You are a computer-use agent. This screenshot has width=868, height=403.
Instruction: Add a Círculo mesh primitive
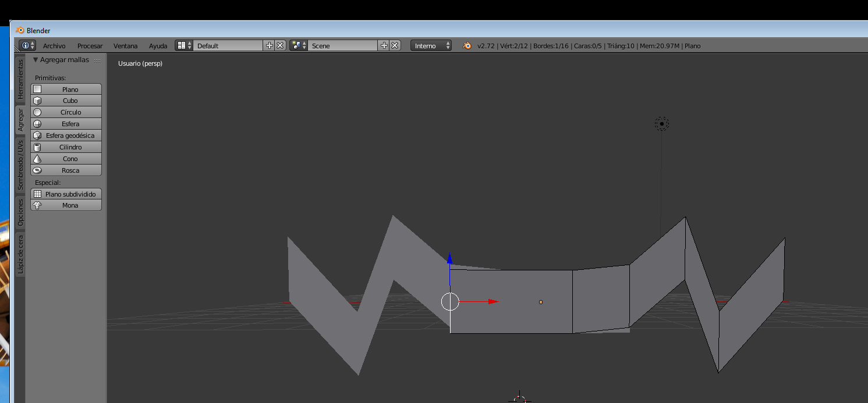click(66, 112)
